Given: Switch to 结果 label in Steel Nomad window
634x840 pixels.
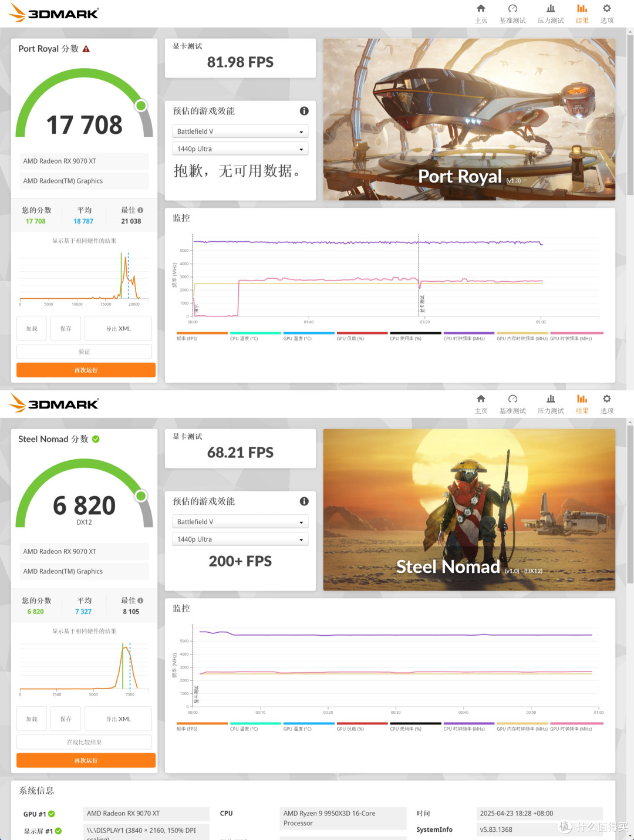Looking at the screenshot, I should 582,411.
